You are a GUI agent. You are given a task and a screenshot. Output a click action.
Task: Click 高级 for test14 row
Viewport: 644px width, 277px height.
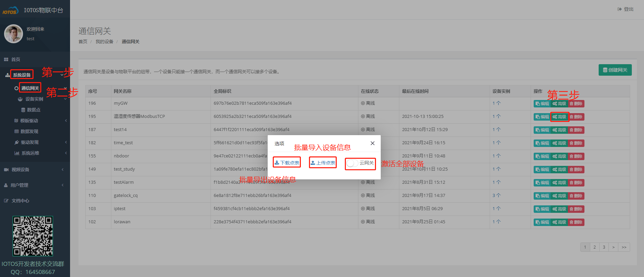(559, 130)
